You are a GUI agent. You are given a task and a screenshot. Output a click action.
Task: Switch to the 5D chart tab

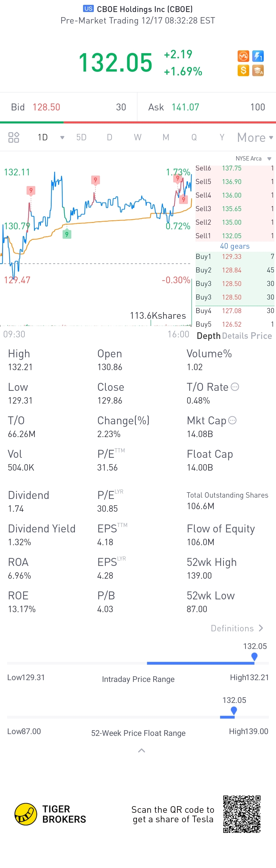81,137
